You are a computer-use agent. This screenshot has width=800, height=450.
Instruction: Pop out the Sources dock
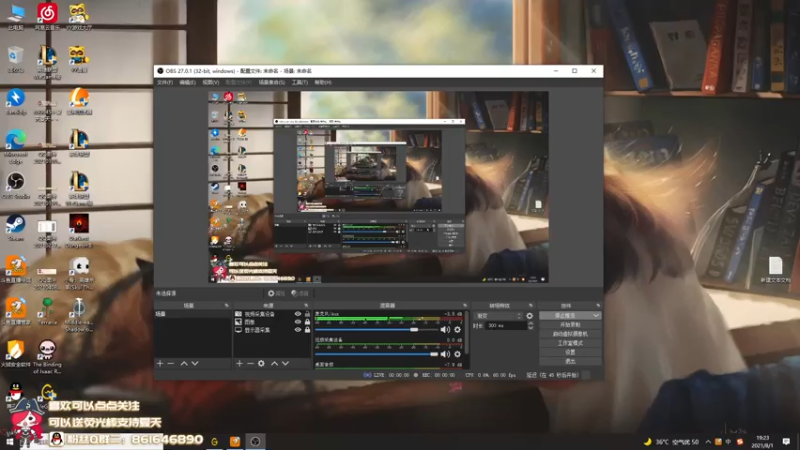click(306, 305)
